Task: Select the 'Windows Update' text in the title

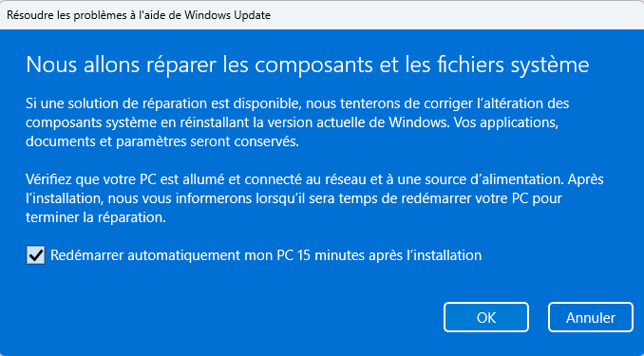Action: pyautogui.click(x=228, y=15)
